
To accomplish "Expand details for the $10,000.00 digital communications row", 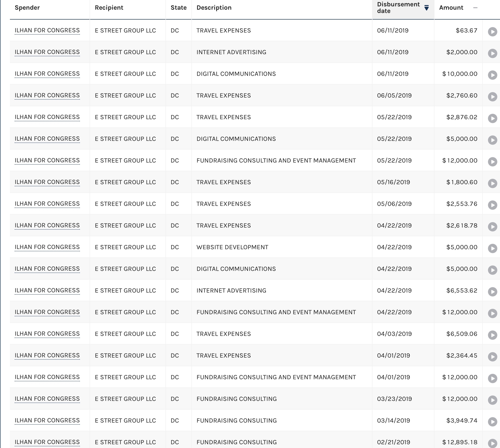I will 492,75.
